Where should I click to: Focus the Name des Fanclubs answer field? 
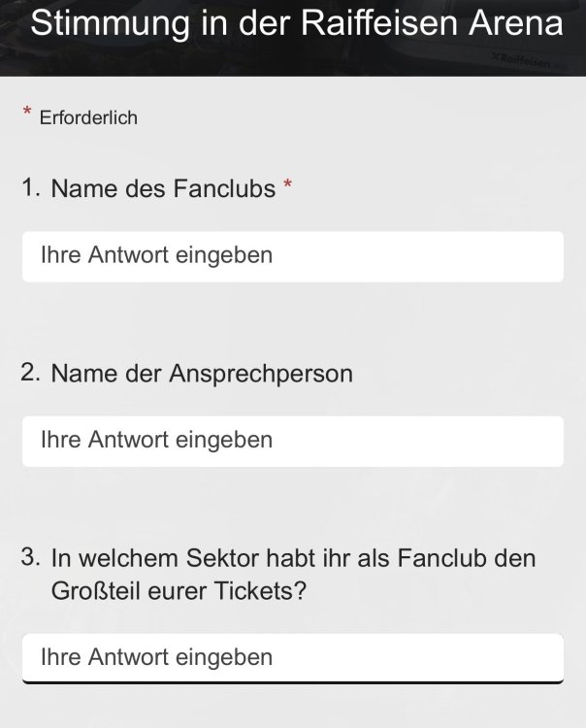pyautogui.click(x=292, y=256)
